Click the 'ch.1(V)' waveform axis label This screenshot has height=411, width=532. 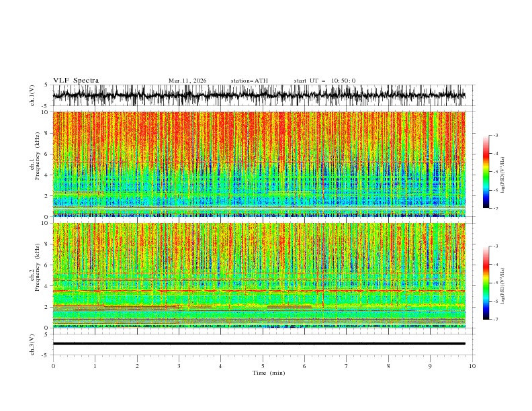[32, 95]
